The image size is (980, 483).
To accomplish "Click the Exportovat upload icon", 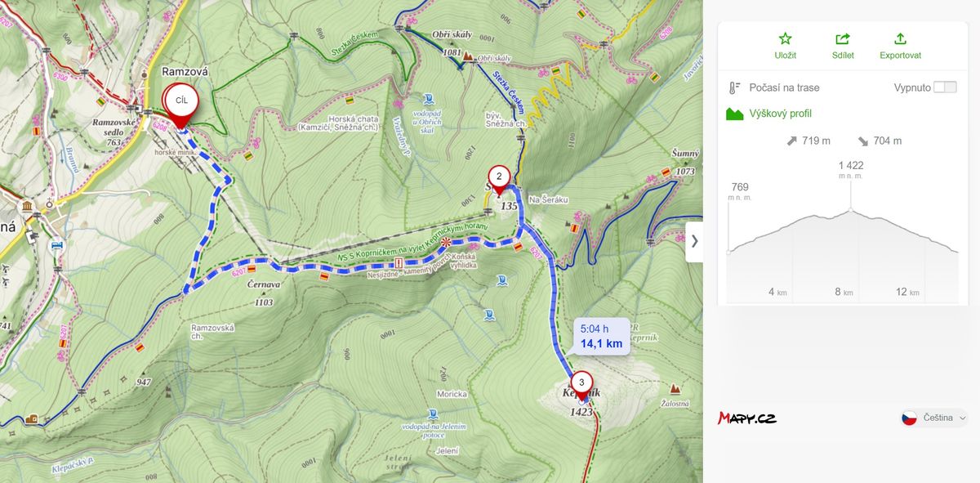I will point(900,38).
